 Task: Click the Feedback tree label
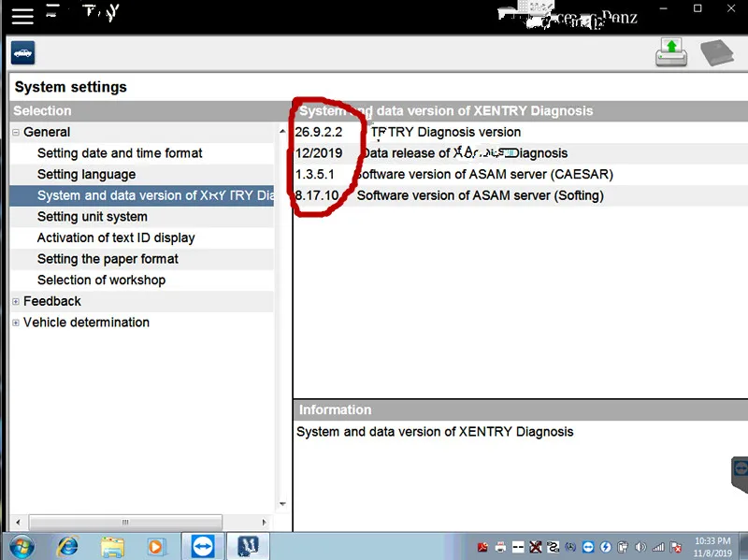coord(52,301)
